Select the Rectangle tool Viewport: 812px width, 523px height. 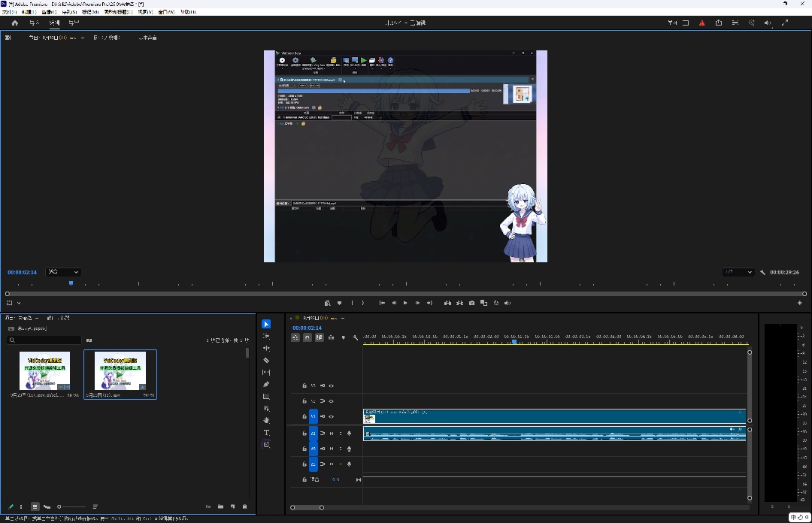(266, 397)
